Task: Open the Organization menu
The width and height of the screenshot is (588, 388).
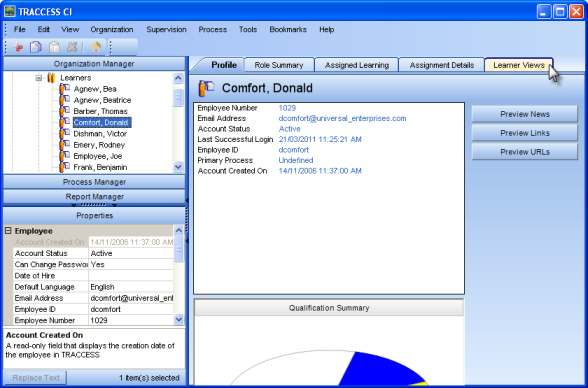Action: (x=112, y=30)
